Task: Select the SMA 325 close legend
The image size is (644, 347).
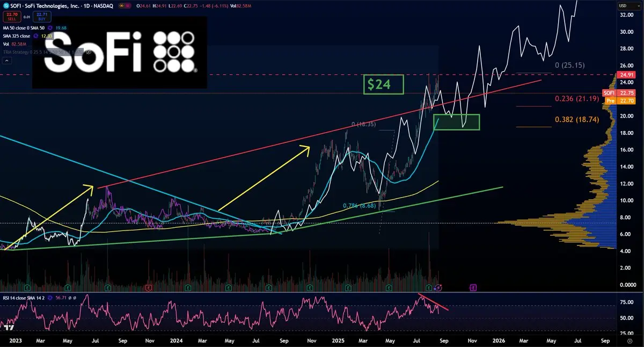Action: (x=17, y=36)
